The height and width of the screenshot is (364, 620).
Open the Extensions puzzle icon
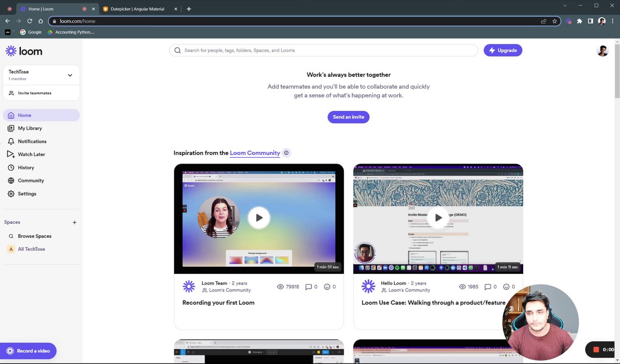pos(579,21)
